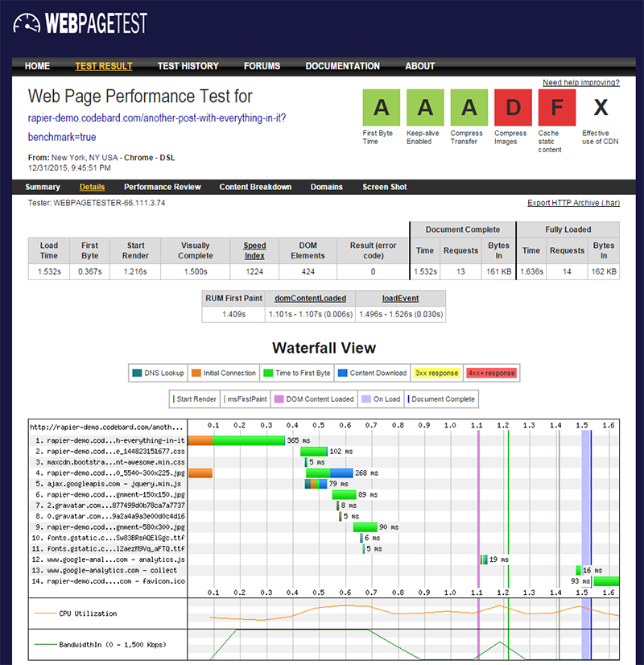644x665 pixels.
Task: Click the Load Time value 1.532s
Action: point(49,271)
